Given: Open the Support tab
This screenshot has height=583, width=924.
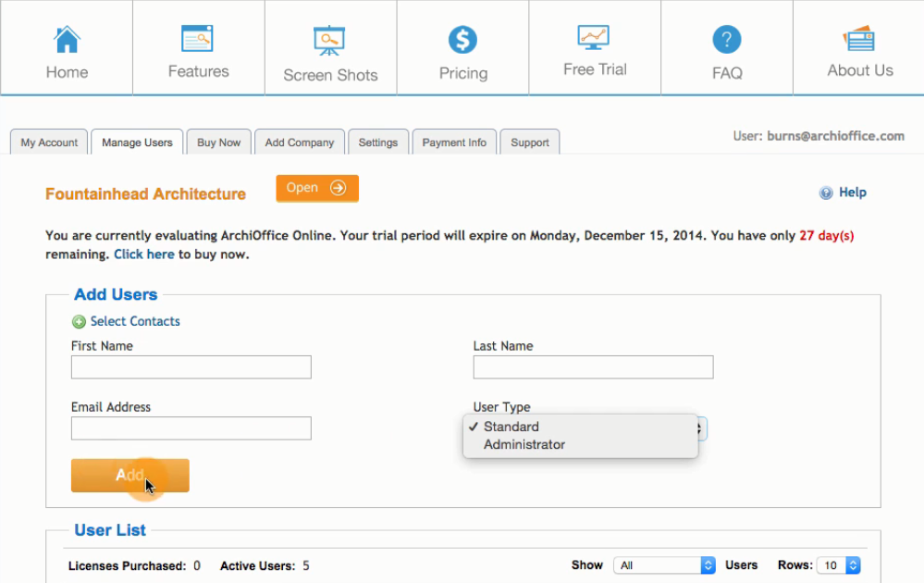Looking at the screenshot, I should pos(530,143).
